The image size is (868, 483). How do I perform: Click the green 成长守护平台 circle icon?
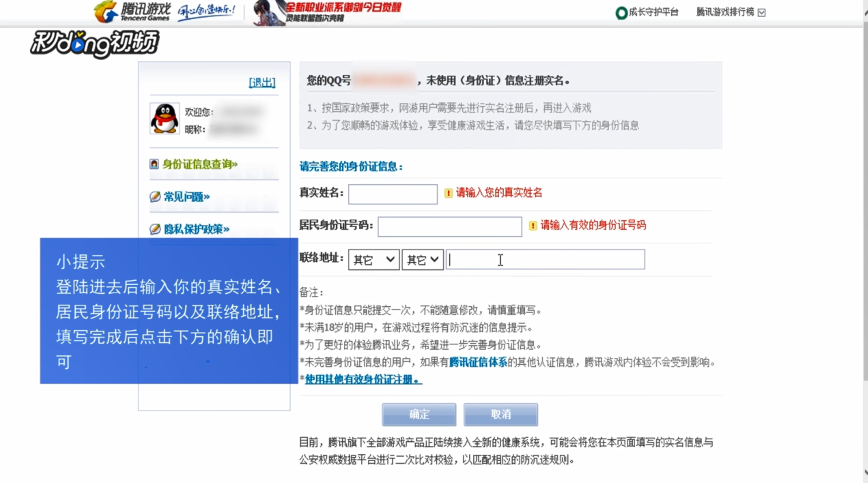(x=621, y=13)
